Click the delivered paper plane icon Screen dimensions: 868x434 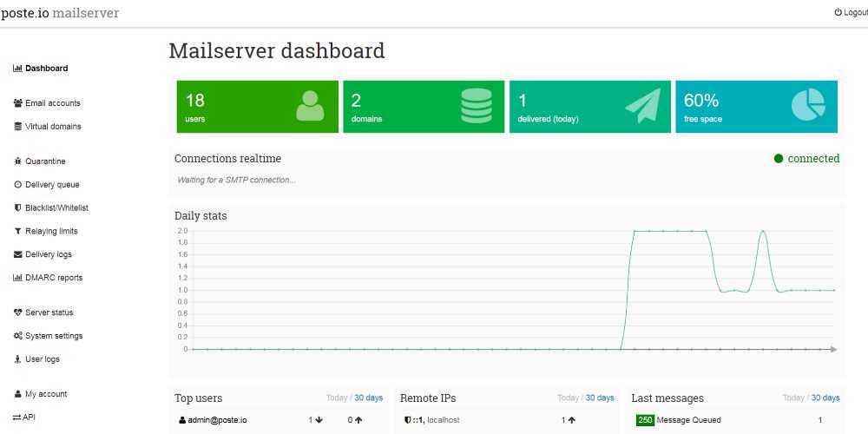(642, 106)
